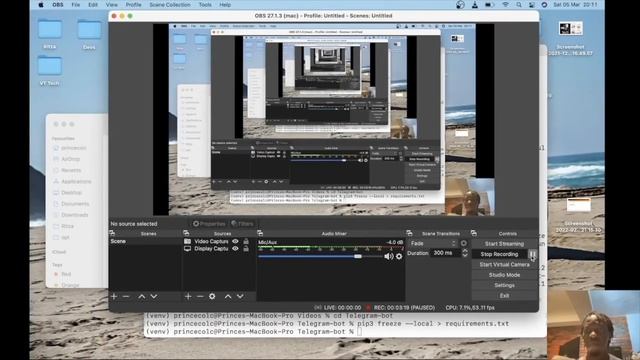Select the Screenshot 2021-12 file on desktop

(x=570, y=38)
